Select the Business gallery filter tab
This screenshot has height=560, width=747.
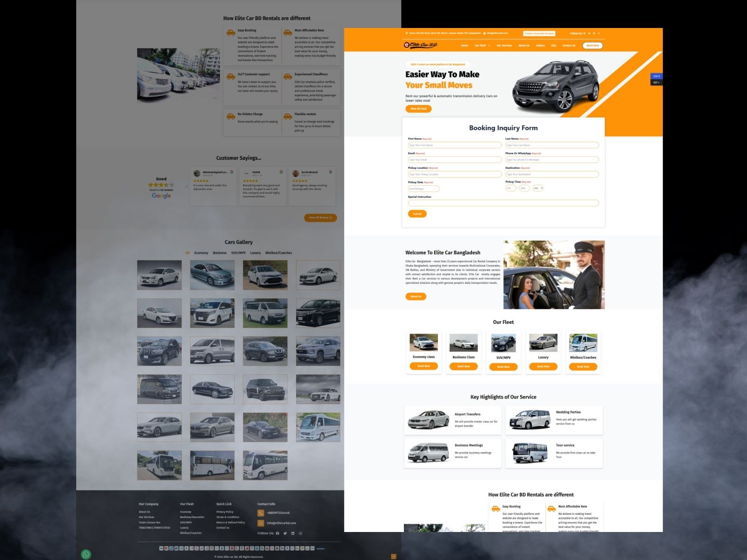pyautogui.click(x=219, y=253)
